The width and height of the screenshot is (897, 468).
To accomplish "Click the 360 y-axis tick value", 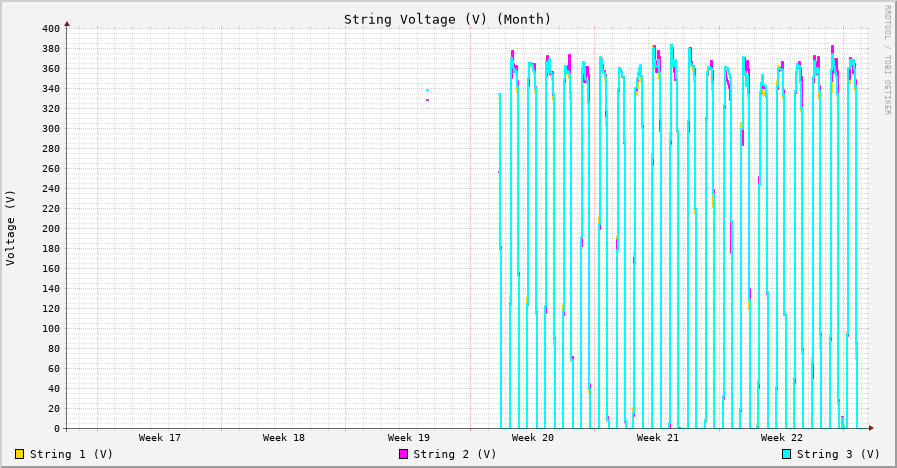I will [50, 69].
